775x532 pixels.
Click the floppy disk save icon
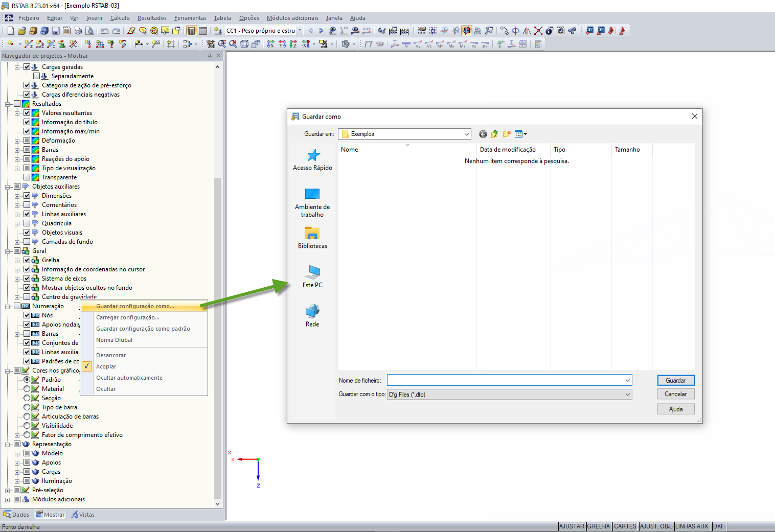point(55,31)
